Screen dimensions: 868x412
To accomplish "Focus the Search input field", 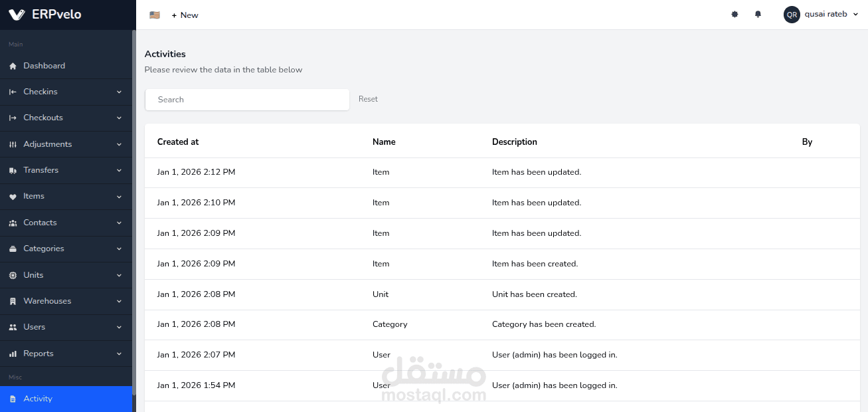I will point(247,100).
